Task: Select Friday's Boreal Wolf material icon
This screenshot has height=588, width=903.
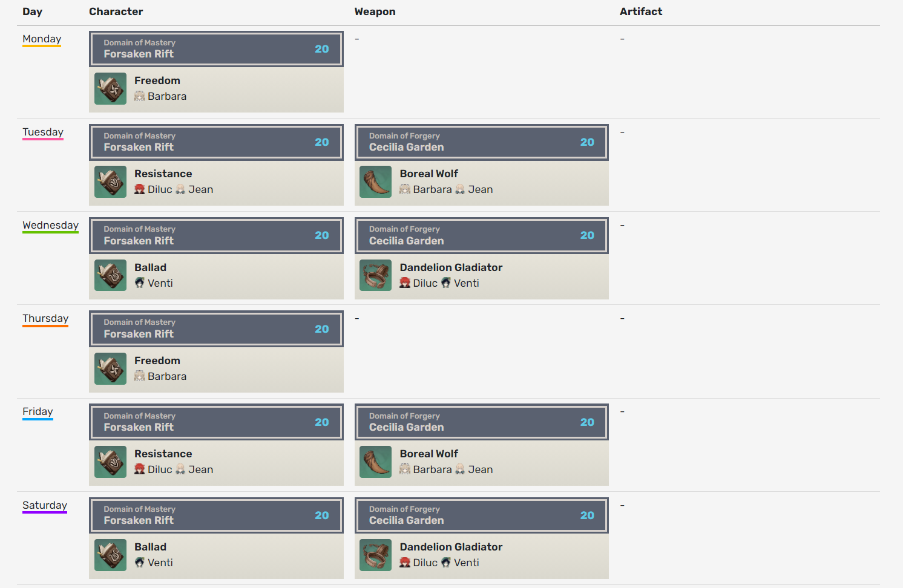Action: [376, 462]
